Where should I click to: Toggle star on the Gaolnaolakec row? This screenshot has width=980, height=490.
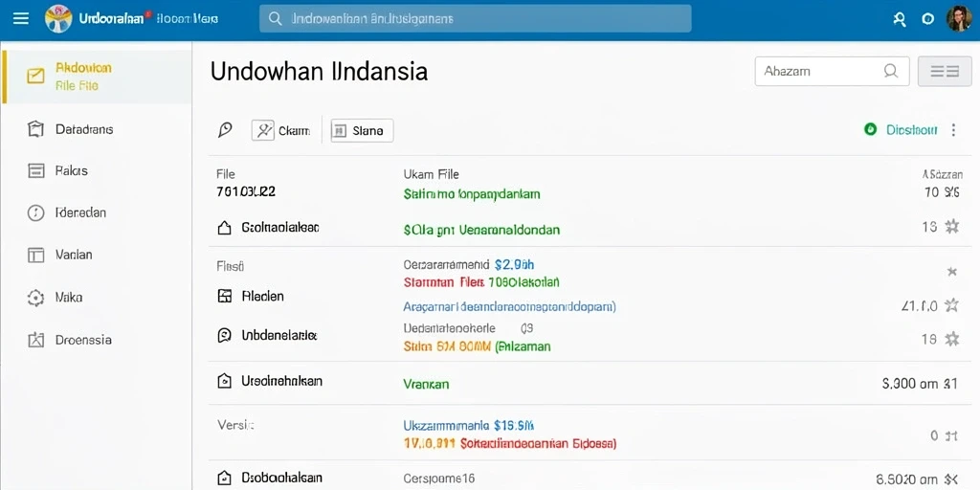951,227
